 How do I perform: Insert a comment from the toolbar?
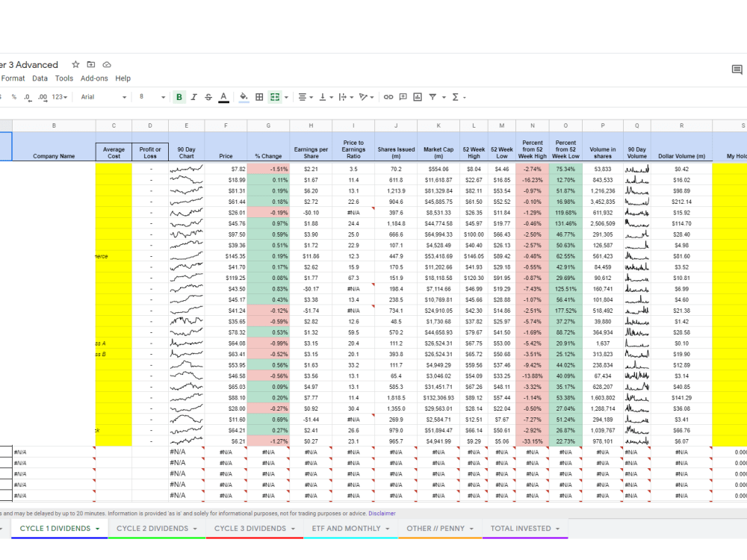pyautogui.click(x=403, y=97)
